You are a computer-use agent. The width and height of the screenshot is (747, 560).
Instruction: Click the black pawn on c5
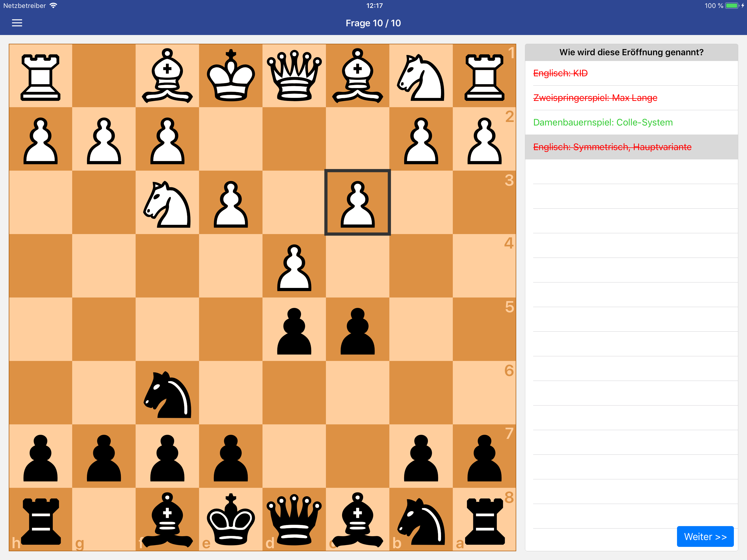357,329
